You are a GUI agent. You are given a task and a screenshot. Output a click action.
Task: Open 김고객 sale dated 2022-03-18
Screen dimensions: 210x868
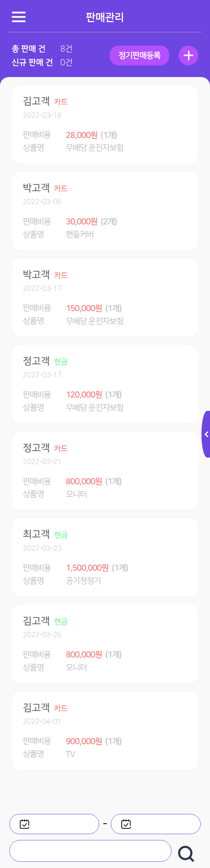[105, 124]
